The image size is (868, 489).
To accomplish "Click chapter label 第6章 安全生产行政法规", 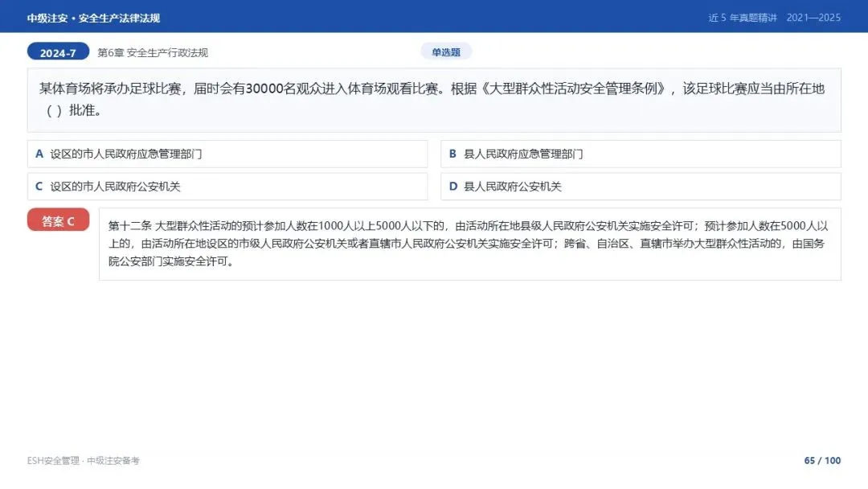I will [x=153, y=52].
